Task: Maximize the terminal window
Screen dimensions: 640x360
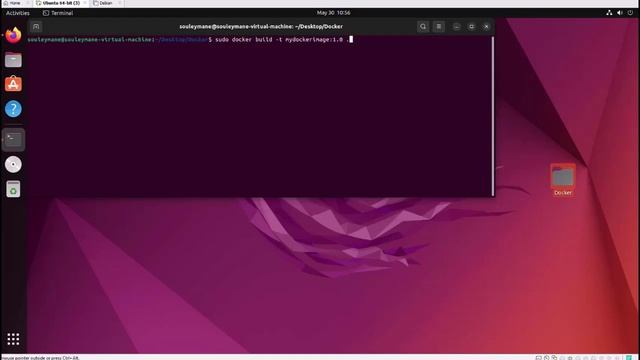Action: (471, 27)
